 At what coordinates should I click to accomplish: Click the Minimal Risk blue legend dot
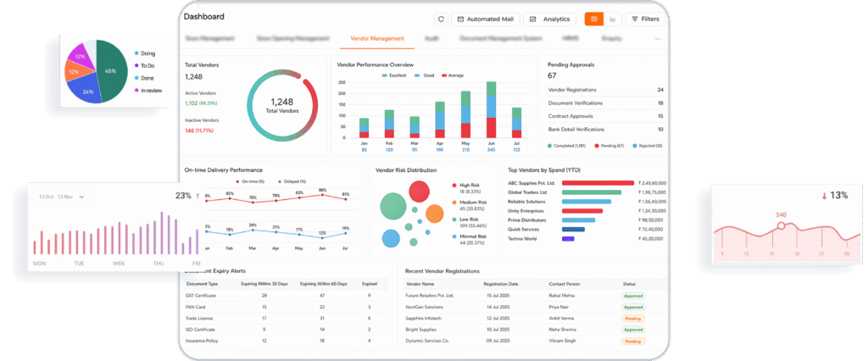click(x=454, y=236)
